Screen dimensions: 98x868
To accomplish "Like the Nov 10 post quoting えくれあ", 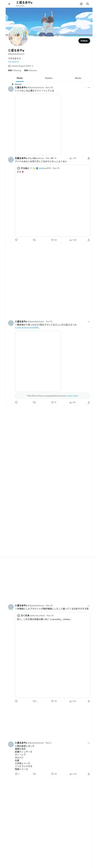I will (52, 701).
